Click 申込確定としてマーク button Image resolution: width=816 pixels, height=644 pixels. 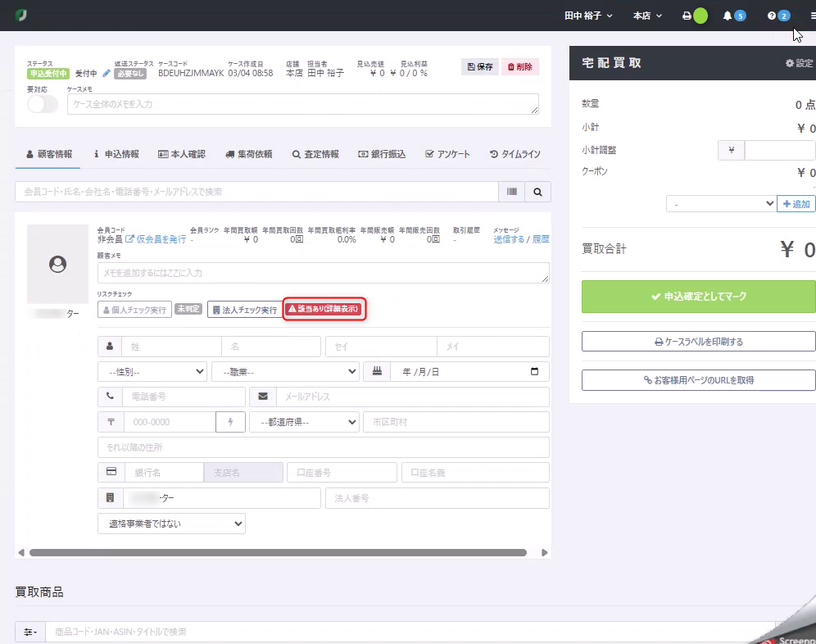pyautogui.click(x=698, y=297)
